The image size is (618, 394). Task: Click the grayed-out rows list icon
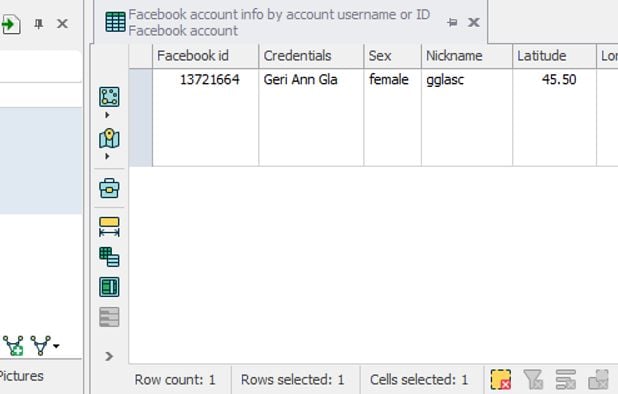[109, 317]
